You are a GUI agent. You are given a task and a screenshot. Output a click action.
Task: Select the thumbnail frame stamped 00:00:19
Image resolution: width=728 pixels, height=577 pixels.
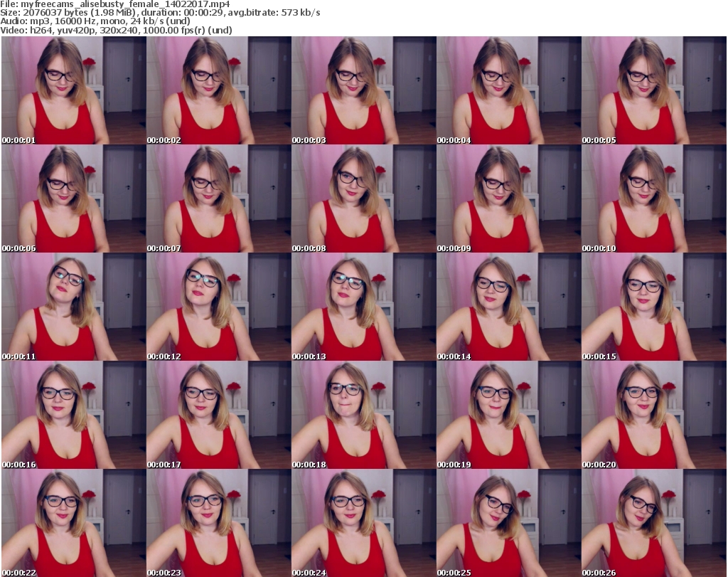coord(508,415)
